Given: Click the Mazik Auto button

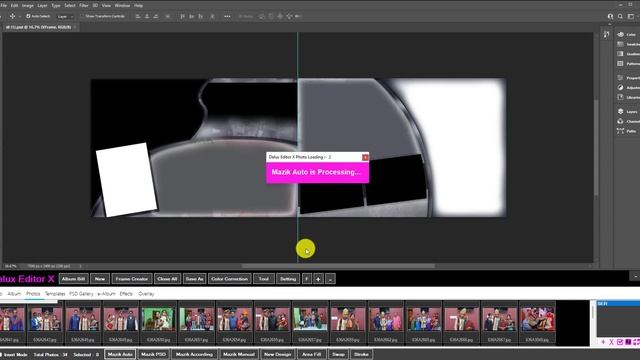Looking at the screenshot, I should pyautogui.click(x=120, y=354).
